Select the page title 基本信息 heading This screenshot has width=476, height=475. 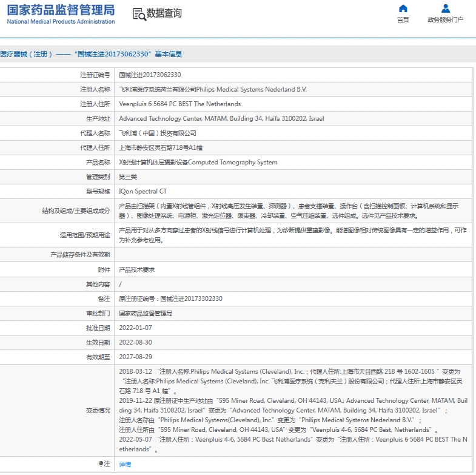pyautogui.click(x=91, y=54)
